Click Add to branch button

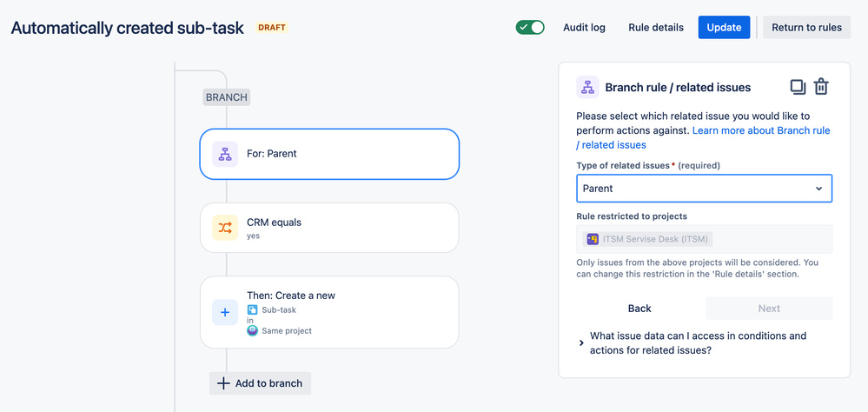pyautogui.click(x=261, y=383)
